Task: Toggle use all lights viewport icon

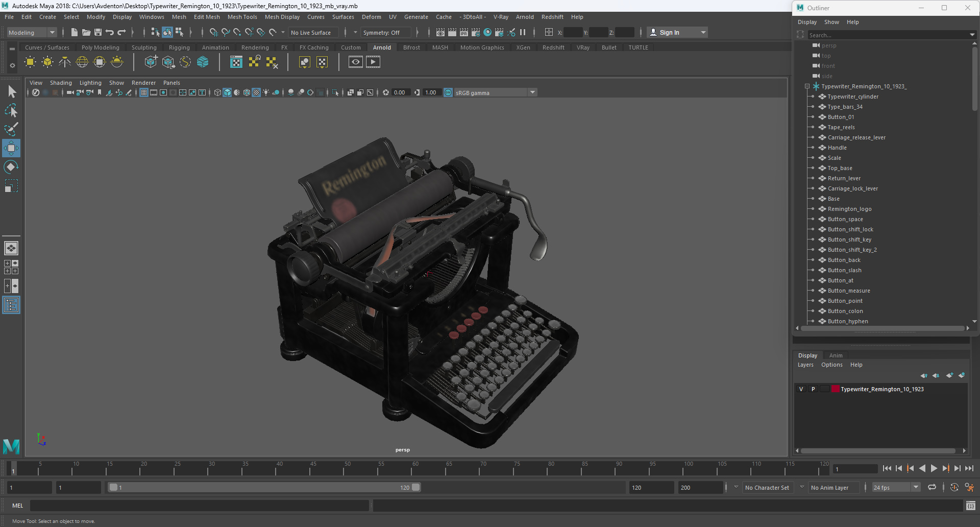Action: coord(266,92)
